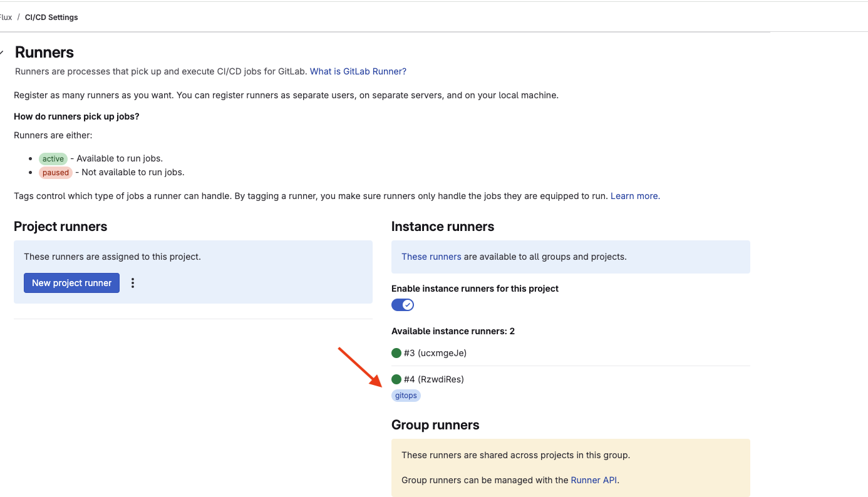The height and width of the screenshot is (497, 868).
Task: Click the gitops tag badge
Action: point(406,396)
